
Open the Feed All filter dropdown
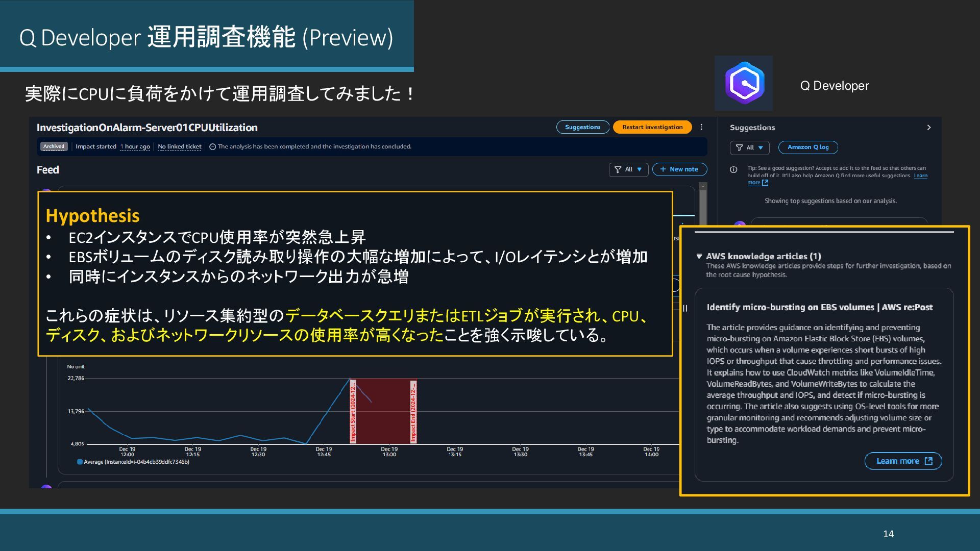tap(629, 169)
